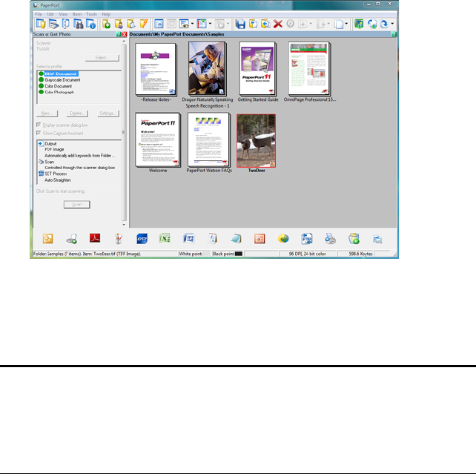The width and height of the screenshot is (476, 474).
Task: Select the OmniPage Professional 15 thumbnail
Action: click(310, 69)
